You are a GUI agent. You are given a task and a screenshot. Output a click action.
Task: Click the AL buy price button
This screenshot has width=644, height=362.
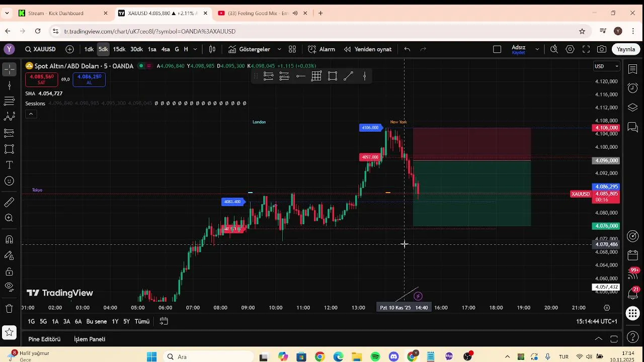tap(89, 79)
